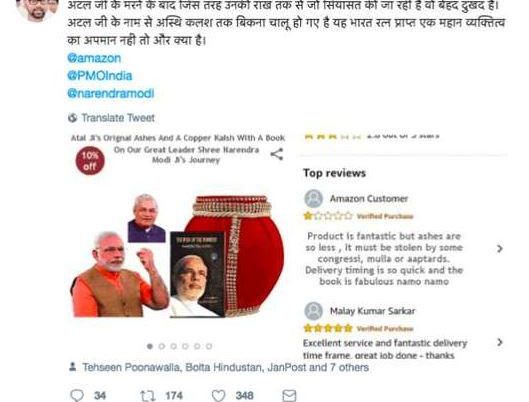Open the @narendramodi mention link
This screenshot has height=402, width=529.
pyautogui.click(x=111, y=93)
